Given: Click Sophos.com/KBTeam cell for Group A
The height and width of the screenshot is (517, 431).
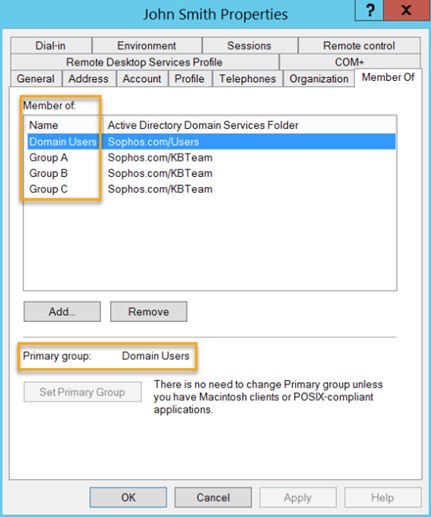Looking at the screenshot, I should [160, 157].
